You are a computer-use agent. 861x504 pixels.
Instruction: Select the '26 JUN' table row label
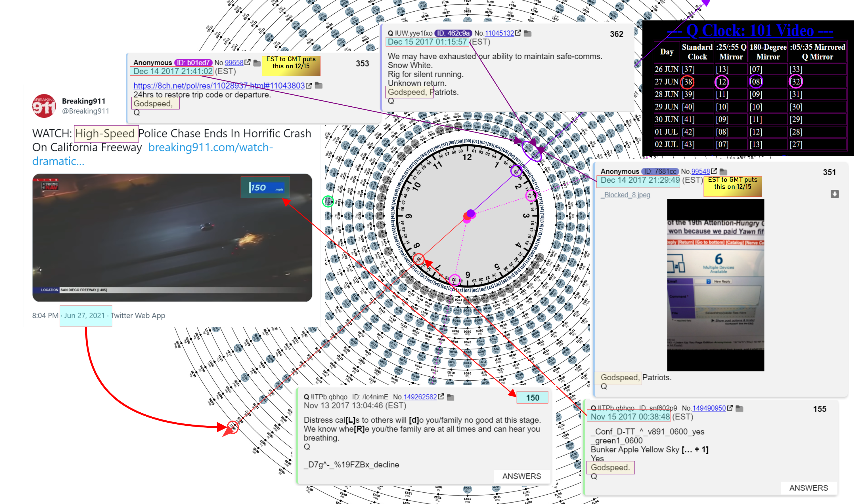[666, 69]
